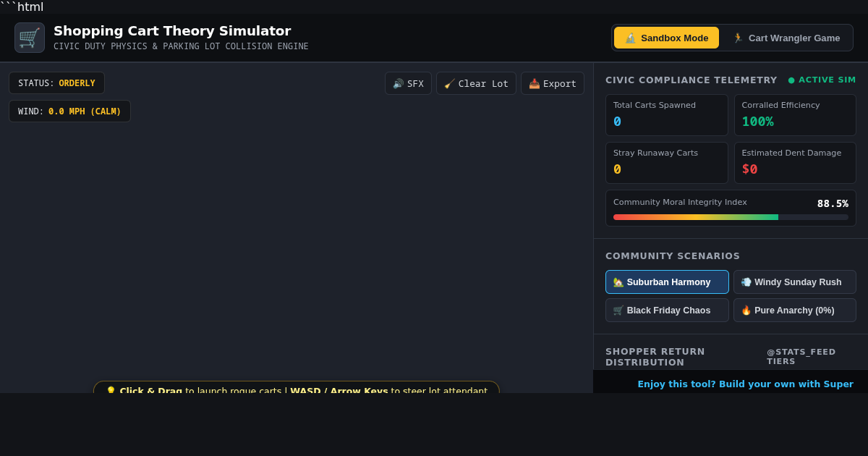Click the ACTIVE SIM status indicator
Screen dimensions: 868x456
[822, 80]
